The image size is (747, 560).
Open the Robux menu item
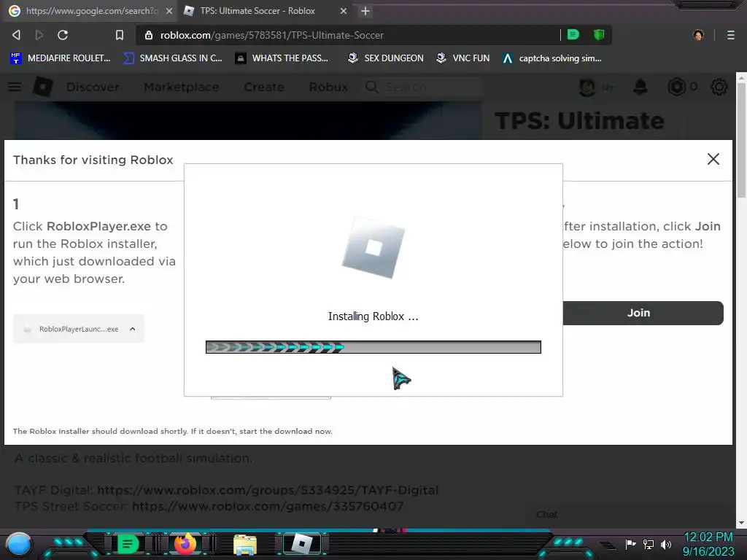328,87
